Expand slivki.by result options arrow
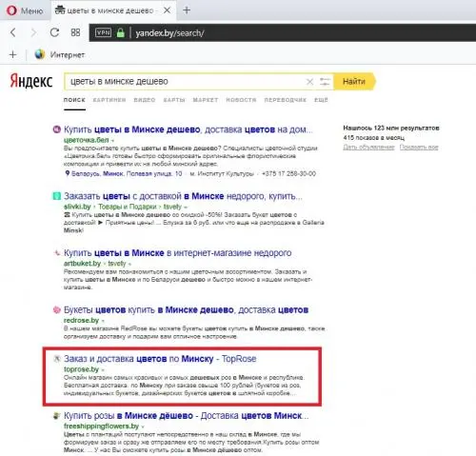476x456 pixels. pos(186,208)
